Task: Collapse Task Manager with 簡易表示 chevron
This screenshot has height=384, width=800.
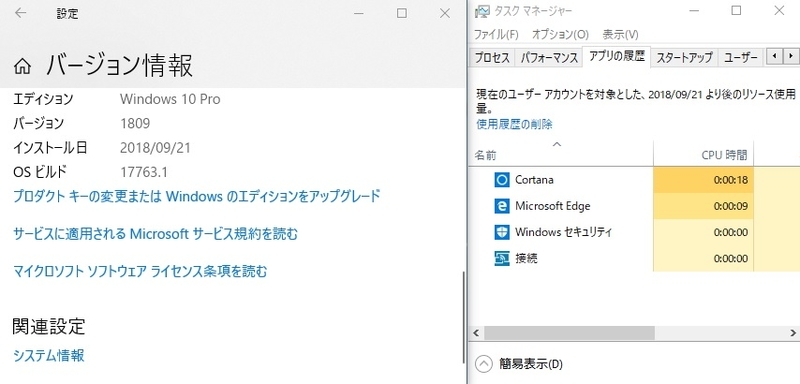Action: (484, 364)
